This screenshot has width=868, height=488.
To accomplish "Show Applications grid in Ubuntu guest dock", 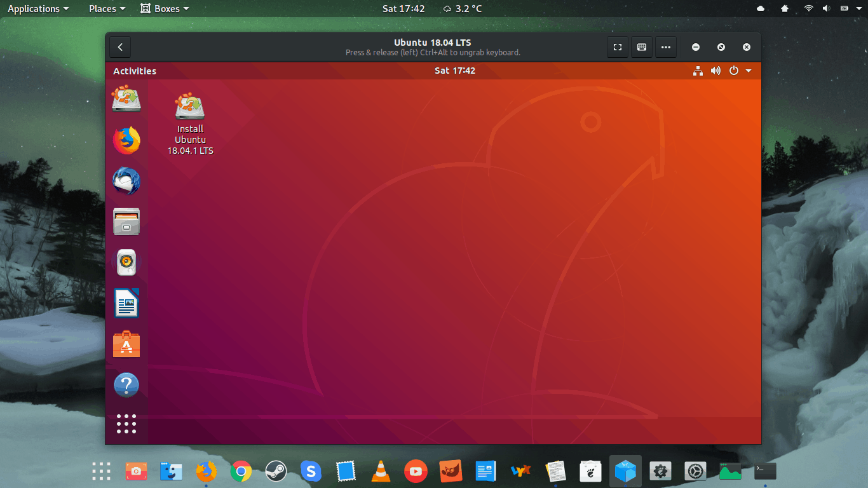I will click(126, 424).
